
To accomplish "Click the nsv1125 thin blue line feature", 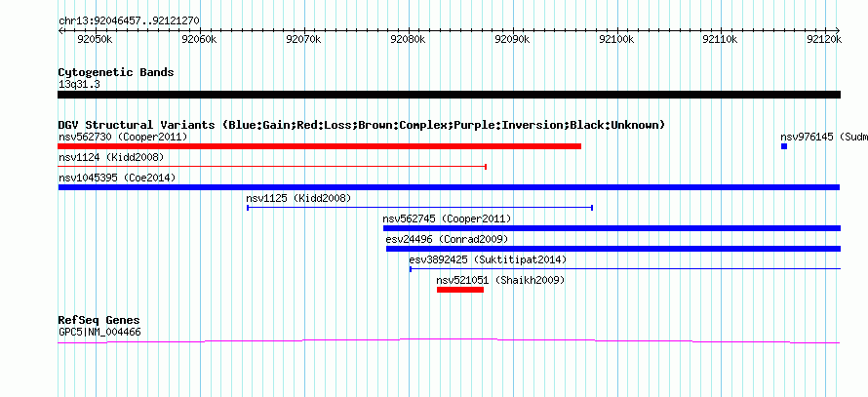I will [419, 208].
